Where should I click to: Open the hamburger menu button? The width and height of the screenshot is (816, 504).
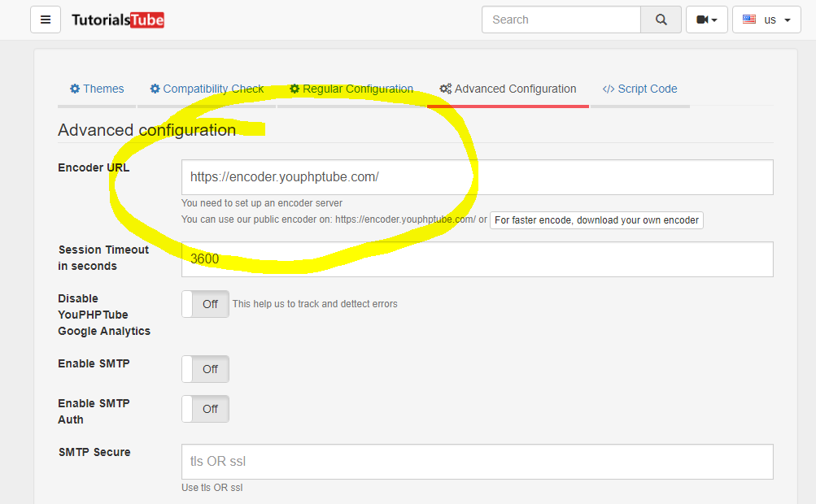pyautogui.click(x=46, y=20)
